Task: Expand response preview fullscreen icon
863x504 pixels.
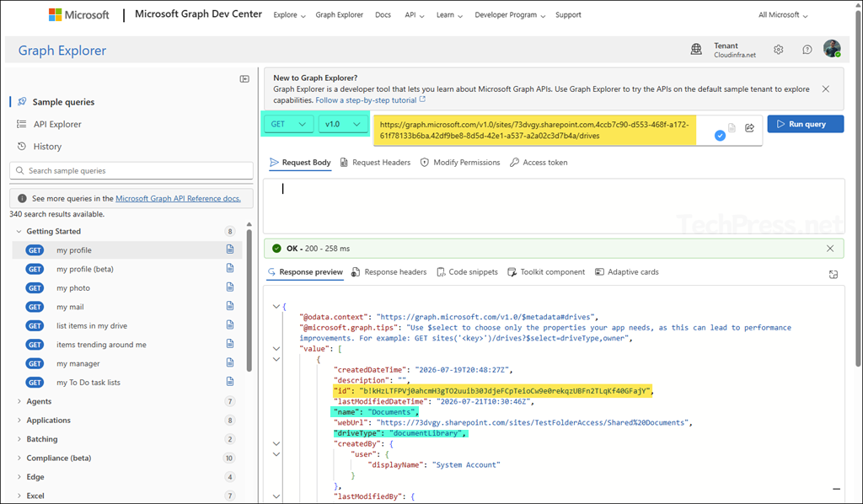Action: click(x=834, y=274)
